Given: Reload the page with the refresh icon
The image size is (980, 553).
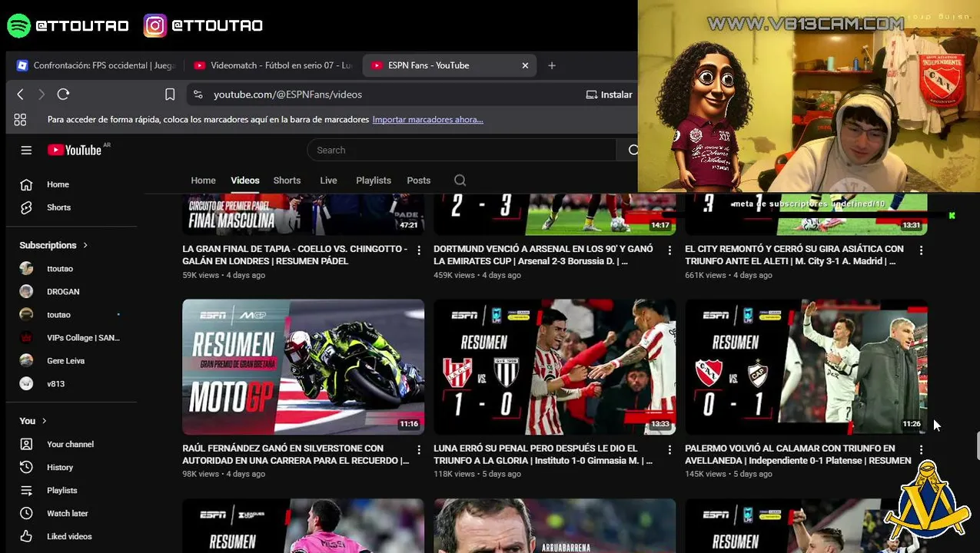Looking at the screenshot, I should (x=63, y=94).
